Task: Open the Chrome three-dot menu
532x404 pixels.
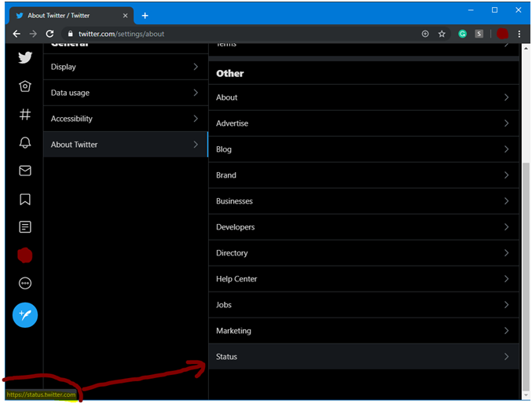Action: (519, 34)
